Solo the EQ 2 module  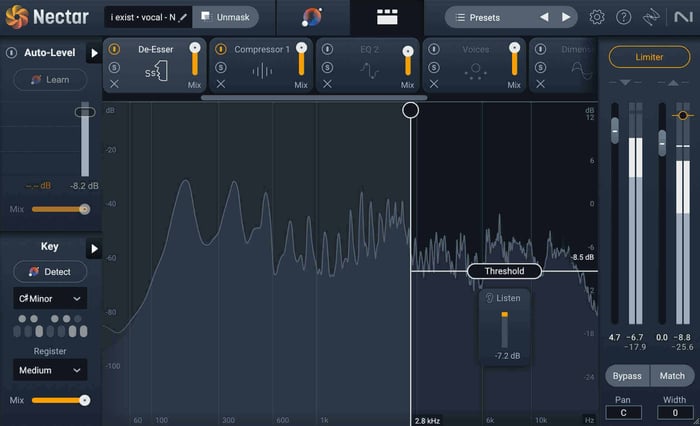coord(327,67)
